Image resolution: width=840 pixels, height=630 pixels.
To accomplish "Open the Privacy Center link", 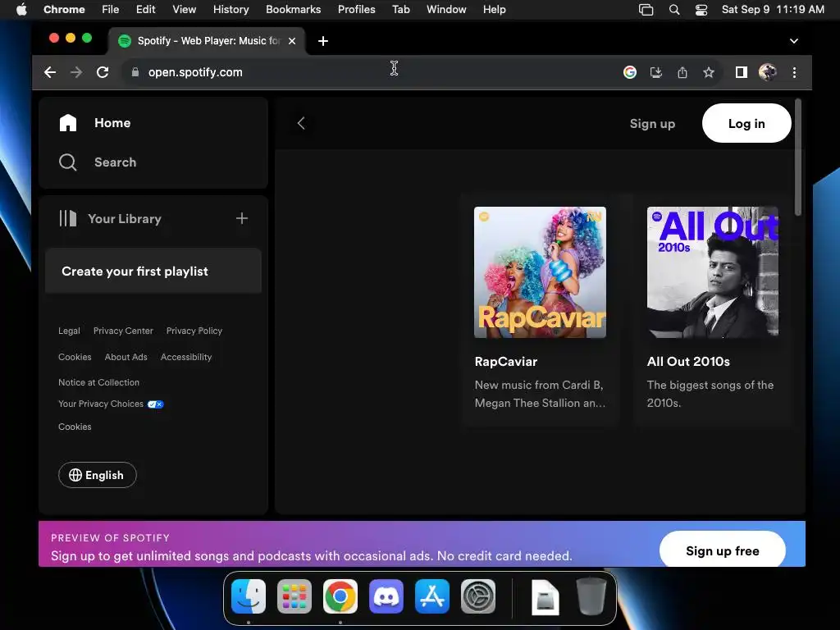I will click(x=123, y=331).
